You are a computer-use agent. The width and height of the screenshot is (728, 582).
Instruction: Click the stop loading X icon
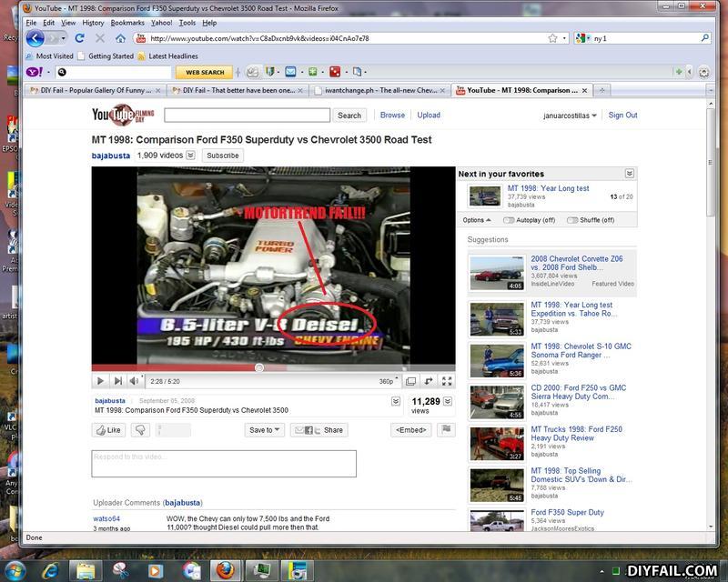[100, 38]
